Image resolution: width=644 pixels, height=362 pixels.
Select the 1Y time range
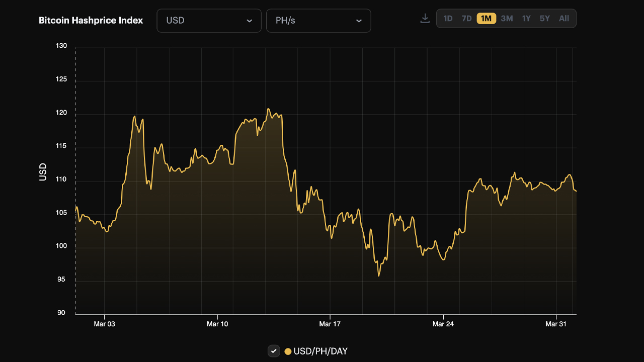tap(526, 19)
